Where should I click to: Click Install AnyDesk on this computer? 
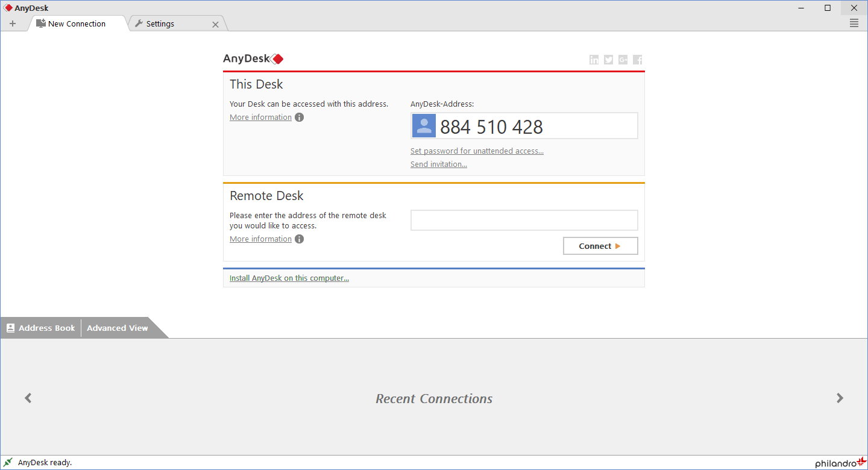[289, 278]
